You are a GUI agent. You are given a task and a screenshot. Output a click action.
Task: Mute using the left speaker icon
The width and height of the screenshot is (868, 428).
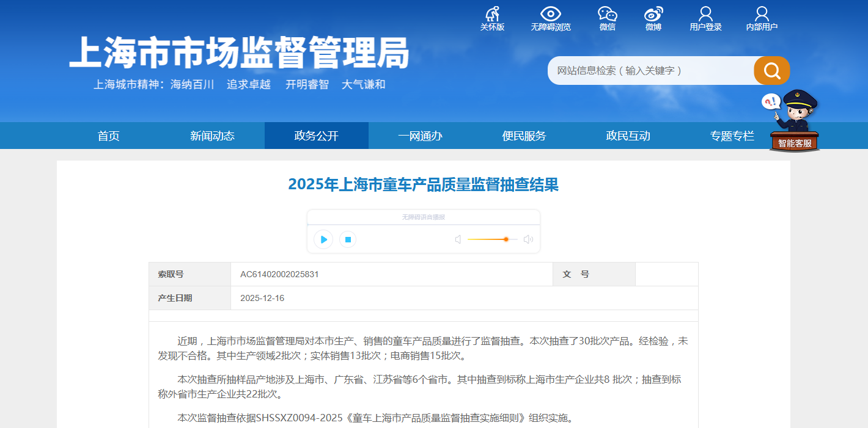tap(458, 239)
